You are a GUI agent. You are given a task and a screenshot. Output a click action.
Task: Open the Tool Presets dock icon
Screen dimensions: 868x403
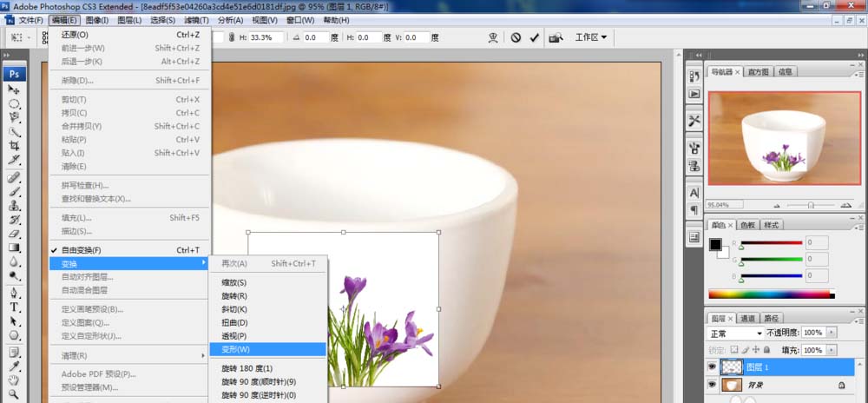pyautogui.click(x=694, y=121)
